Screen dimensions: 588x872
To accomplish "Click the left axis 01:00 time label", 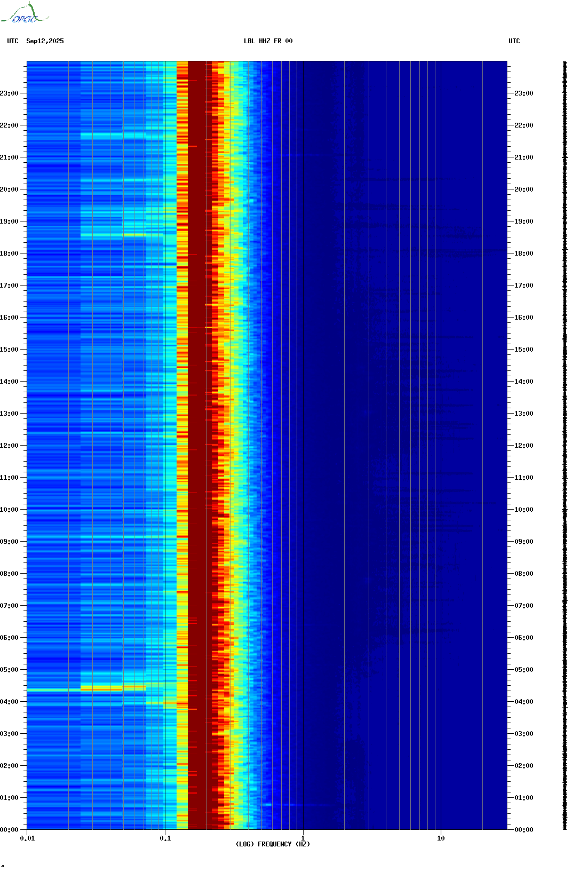I will click(9, 798).
